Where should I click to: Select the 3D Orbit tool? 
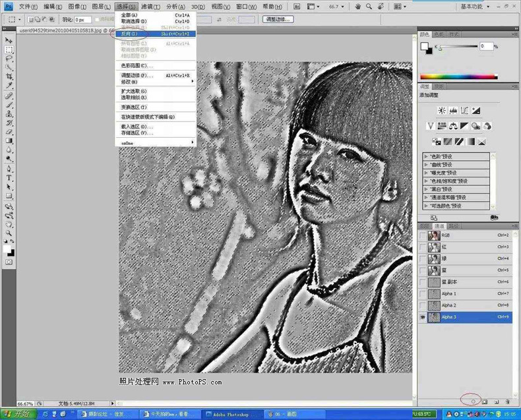tap(9, 216)
